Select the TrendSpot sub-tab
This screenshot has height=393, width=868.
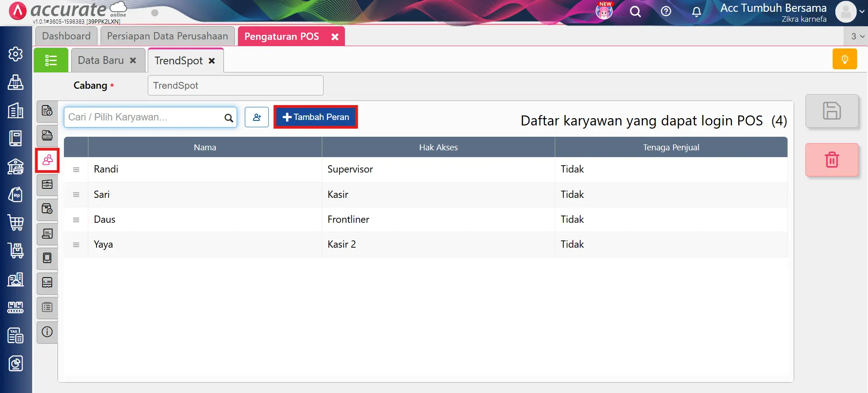179,61
